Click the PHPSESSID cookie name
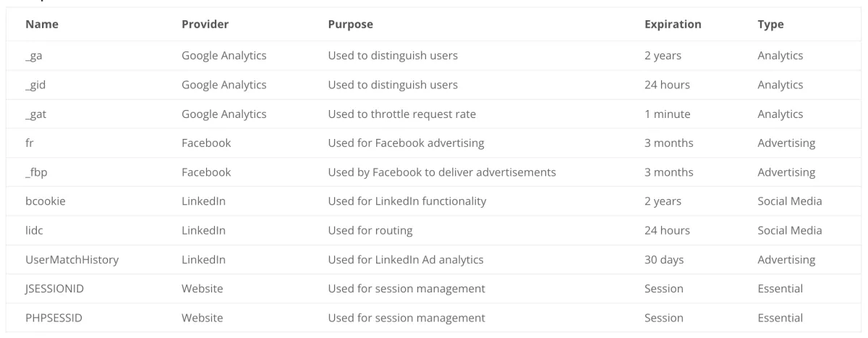868x338 pixels. (54, 318)
